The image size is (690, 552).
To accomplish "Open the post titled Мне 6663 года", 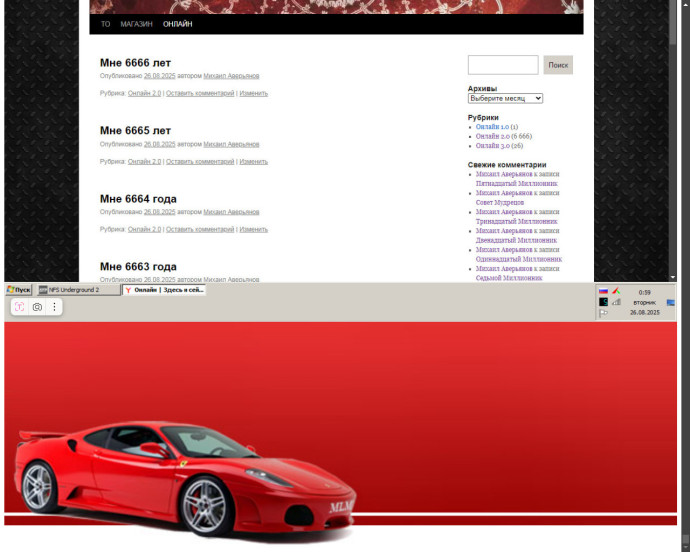I will pos(138,267).
